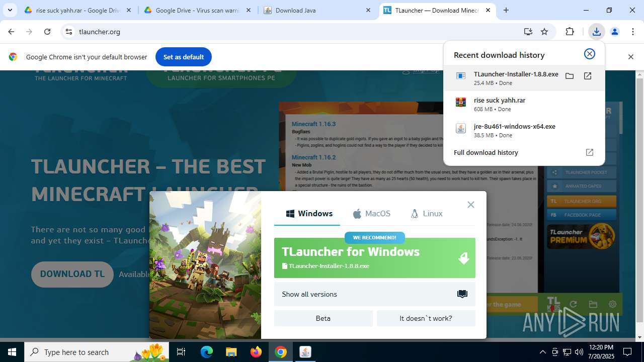Switch to the Virus scan warning tab
644x362 pixels.
point(197,10)
